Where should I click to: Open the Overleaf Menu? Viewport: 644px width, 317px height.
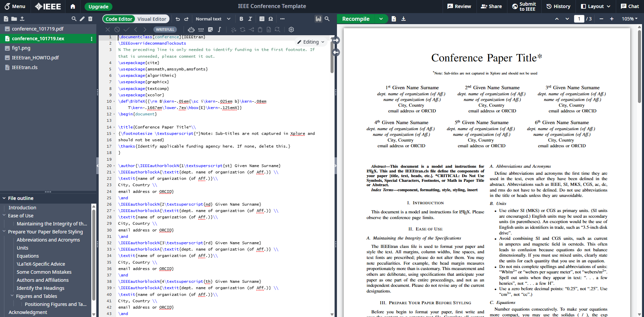tap(15, 6)
